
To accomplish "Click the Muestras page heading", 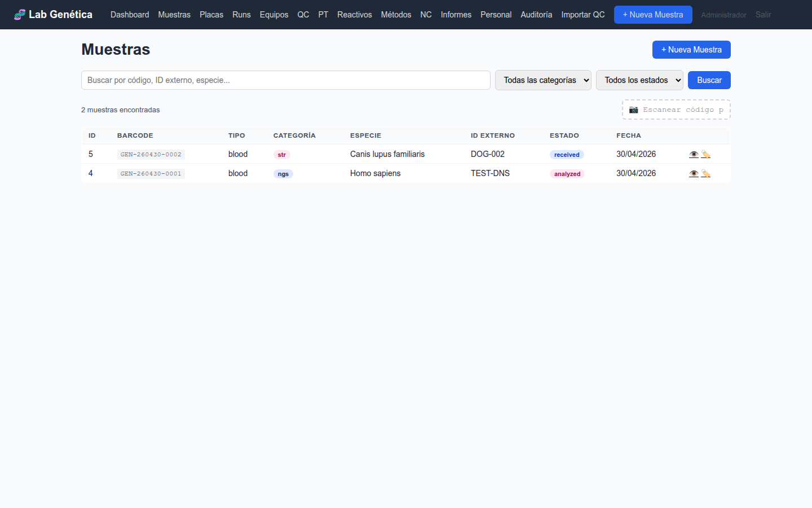I will click(x=116, y=50).
